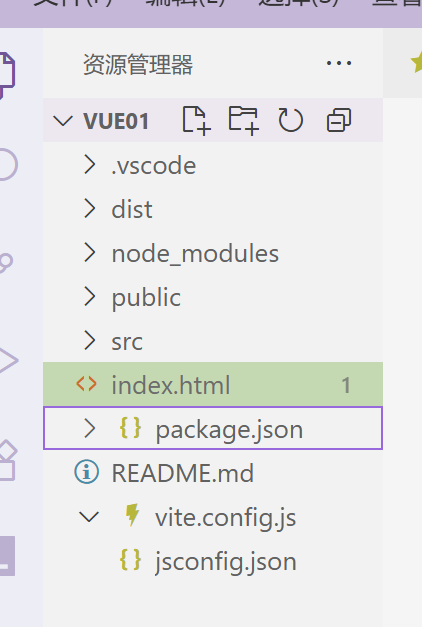Select the index.html file name
The image size is (422, 627).
[171, 385]
